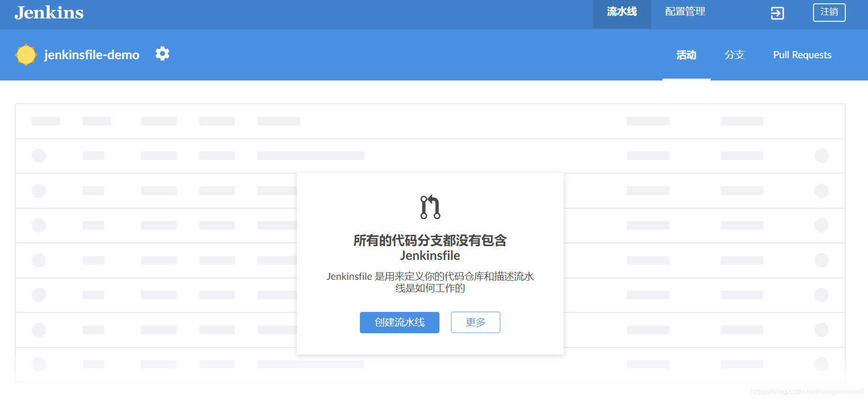
Task: Click the 创建流水线 button
Action: pos(400,322)
